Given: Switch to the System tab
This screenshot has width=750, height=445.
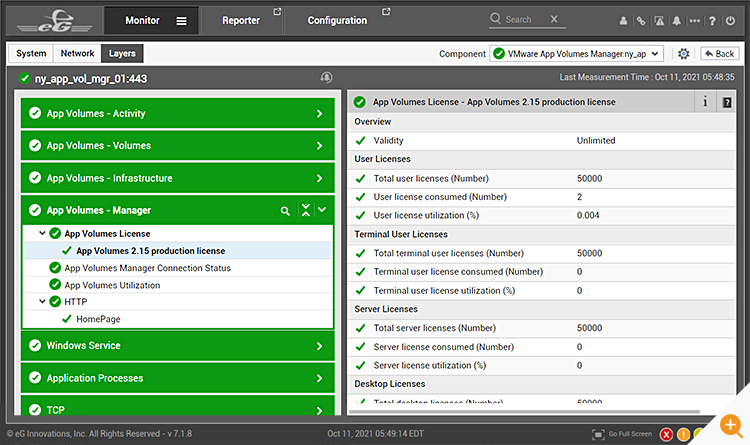Looking at the screenshot, I should pos(31,53).
